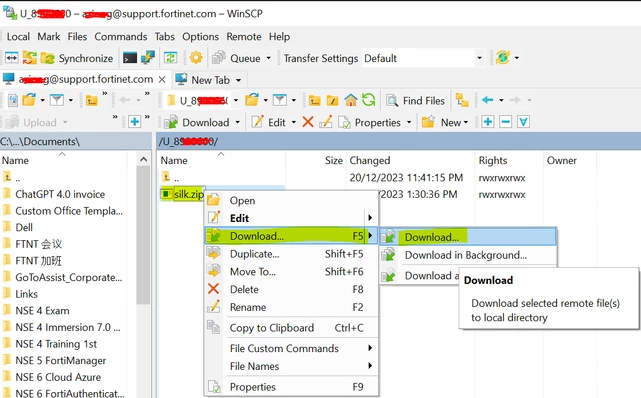Image resolution: width=641 pixels, height=398 pixels.
Task: Go to remote parent directory icon
Action: [x=314, y=100]
